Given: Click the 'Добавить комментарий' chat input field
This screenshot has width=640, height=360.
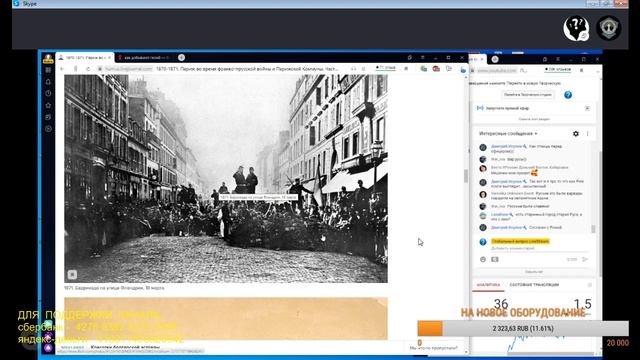Looking at the screenshot, I should coord(539,248).
